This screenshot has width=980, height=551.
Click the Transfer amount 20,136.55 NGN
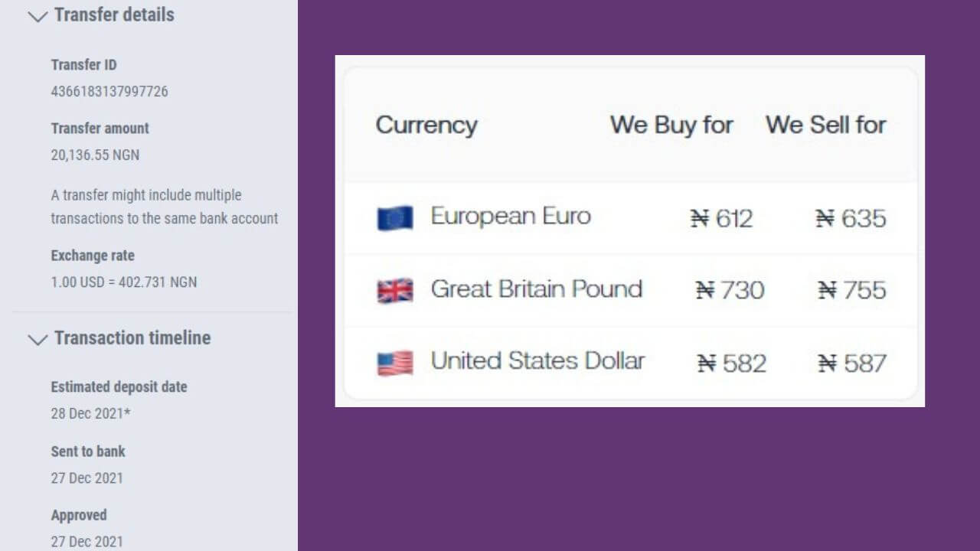(x=95, y=155)
